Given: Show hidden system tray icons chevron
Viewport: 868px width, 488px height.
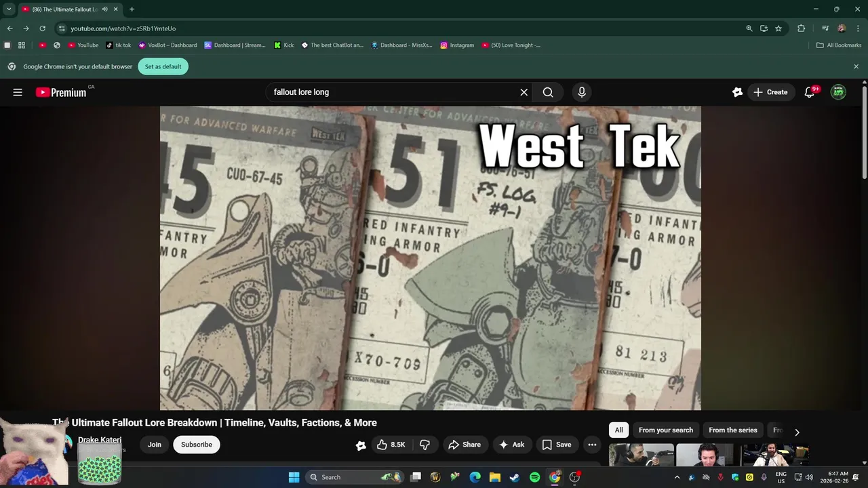Looking at the screenshot, I should point(677,477).
